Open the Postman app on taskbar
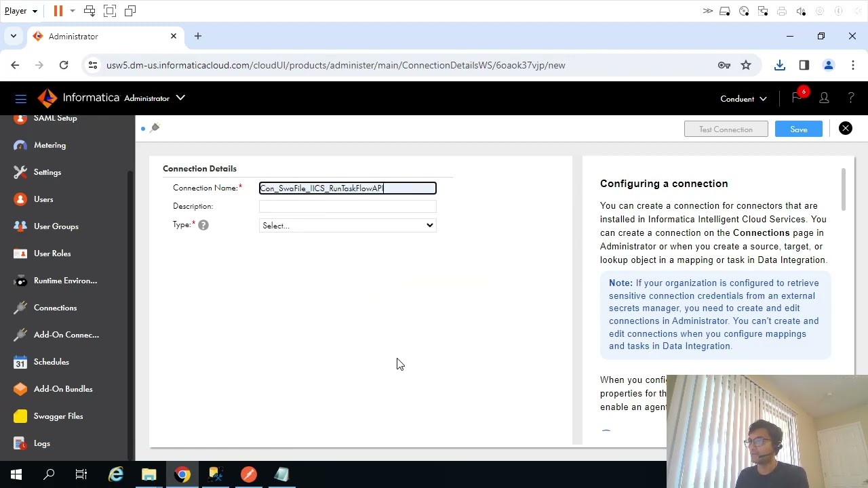The width and height of the screenshot is (868, 488). (249, 474)
